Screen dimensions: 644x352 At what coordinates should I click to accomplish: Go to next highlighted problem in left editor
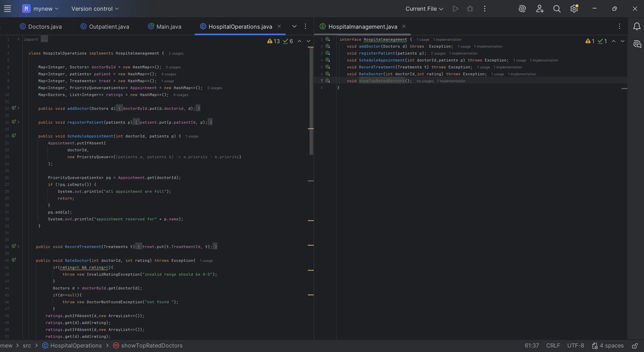(x=308, y=41)
